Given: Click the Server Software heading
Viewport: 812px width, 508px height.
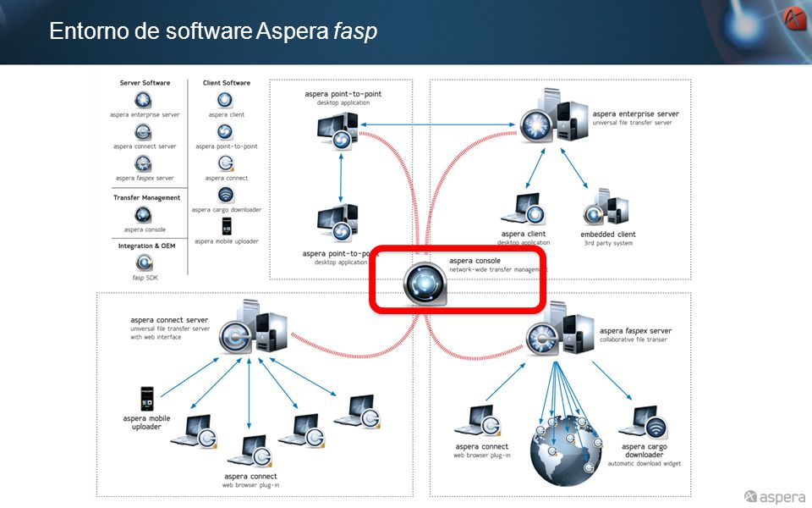Looking at the screenshot, I should coord(145,83).
